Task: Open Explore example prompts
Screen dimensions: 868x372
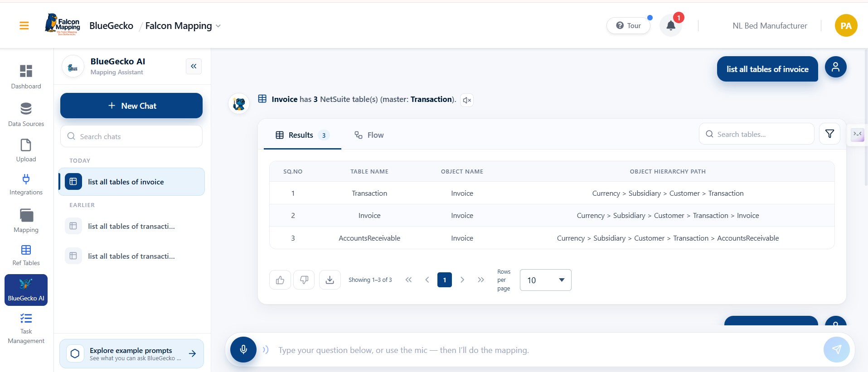Action: [x=131, y=353]
